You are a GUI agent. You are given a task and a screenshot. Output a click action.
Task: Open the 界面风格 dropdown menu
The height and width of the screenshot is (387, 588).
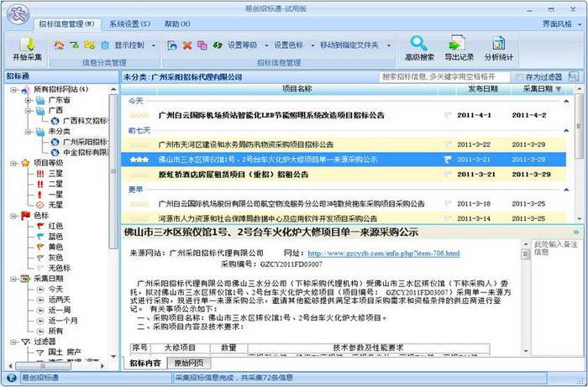(x=562, y=24)
